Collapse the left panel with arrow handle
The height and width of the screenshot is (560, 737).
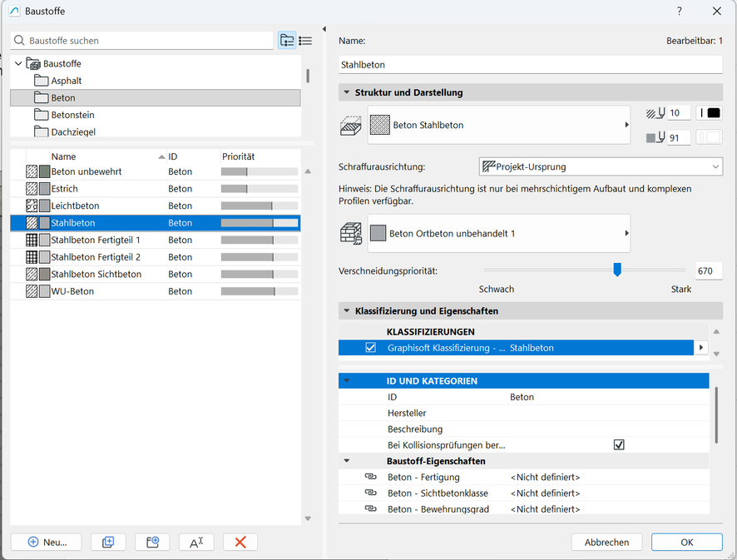(x=324, y=29)
